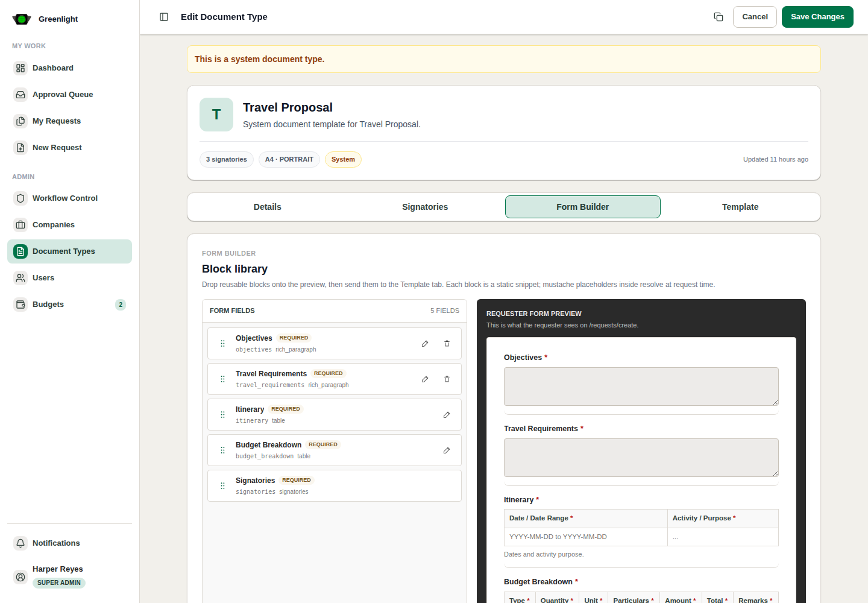Switch to the Template tab
868x603 pixels.
coord(740,207)
